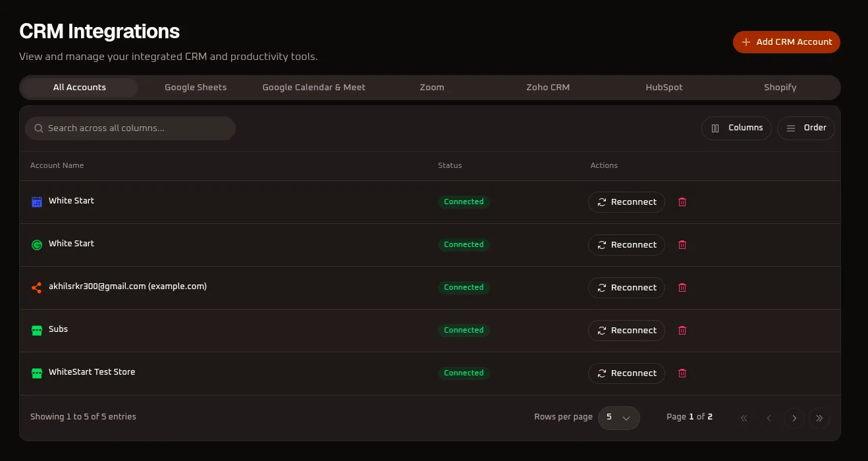Screen dimensions: 868x461
Task: Select the All Accounts tab
Action: (x=80, y=88)
